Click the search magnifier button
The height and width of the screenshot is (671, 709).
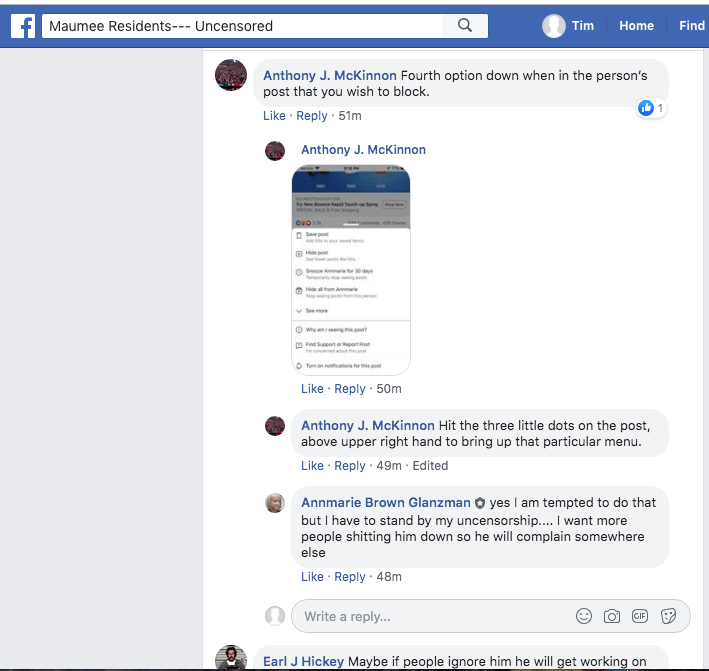pyautogui.click(x=465, y=26)
